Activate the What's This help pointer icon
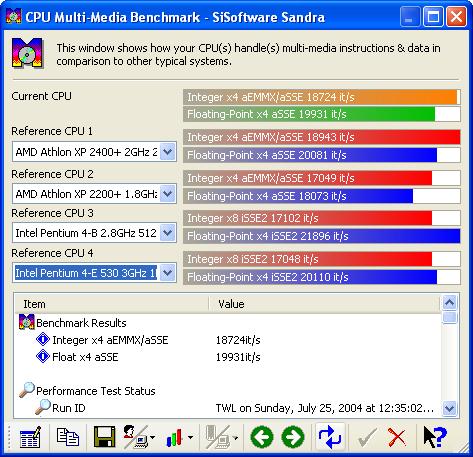The image size is (473, 457). [435, 437]
